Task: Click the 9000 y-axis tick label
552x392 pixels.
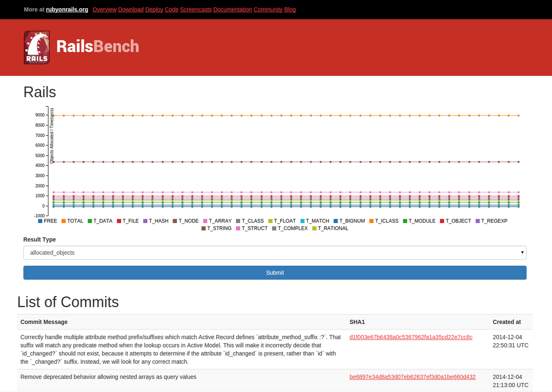Action: click(40, 115)
